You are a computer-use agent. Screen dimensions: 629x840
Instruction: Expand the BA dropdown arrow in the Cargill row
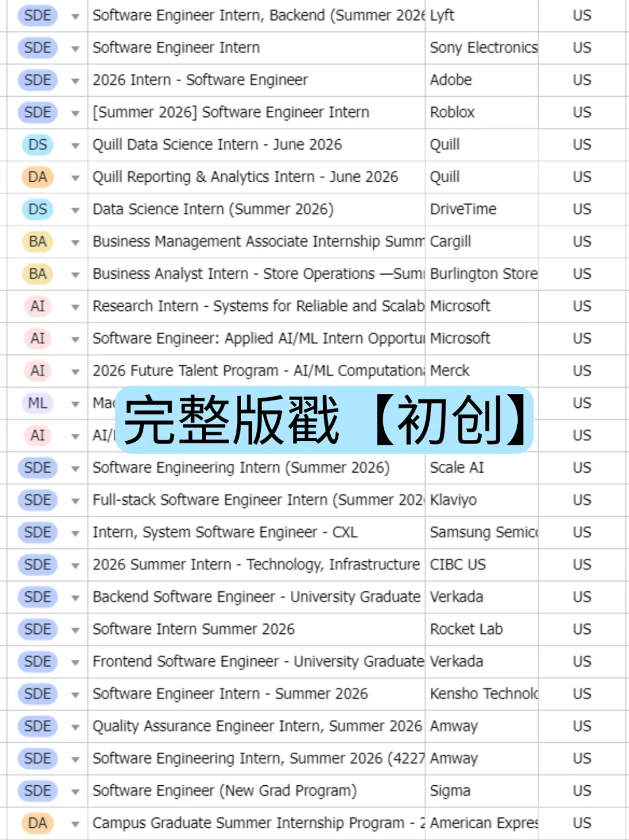75,243
